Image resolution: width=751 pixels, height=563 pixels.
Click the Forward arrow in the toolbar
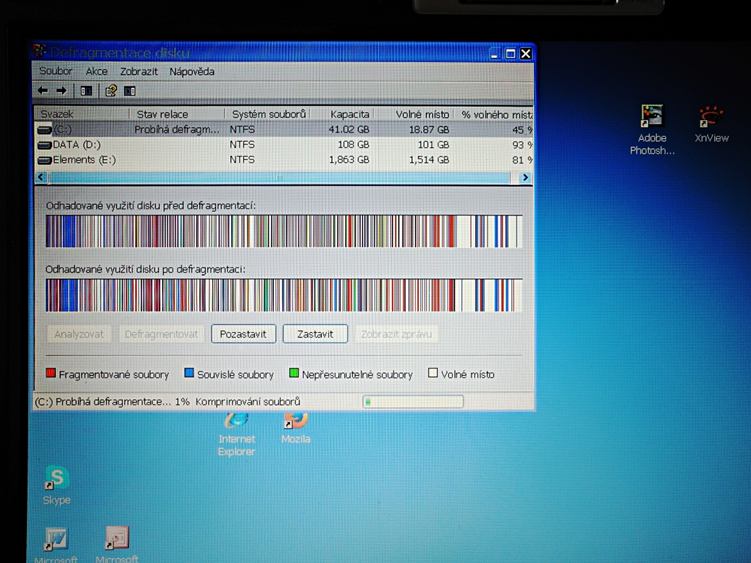61,91
